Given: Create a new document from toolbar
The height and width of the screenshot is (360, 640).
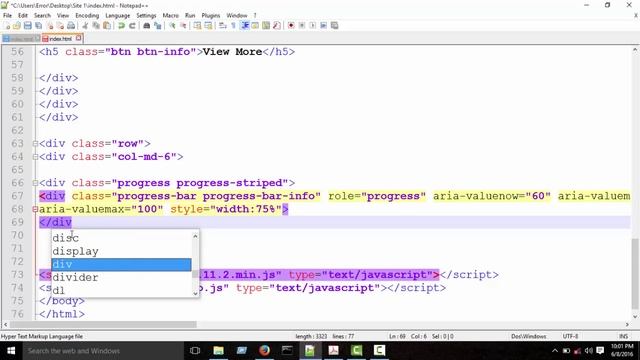Looking at the screenshot, I should click(7, 26).
